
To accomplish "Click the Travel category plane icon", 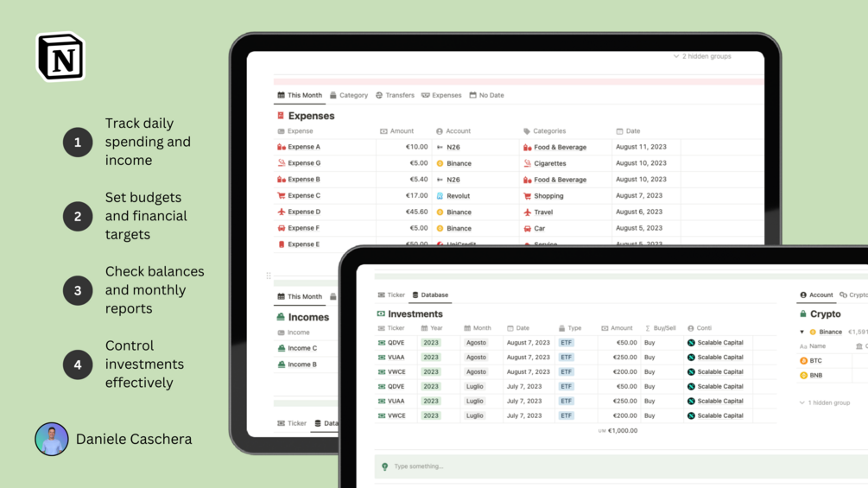I will (527, 212).
